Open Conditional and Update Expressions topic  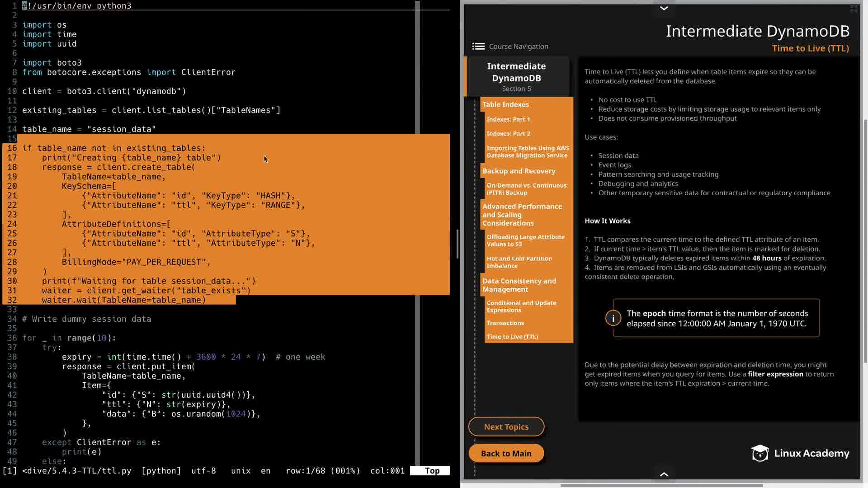pos(521,306)
